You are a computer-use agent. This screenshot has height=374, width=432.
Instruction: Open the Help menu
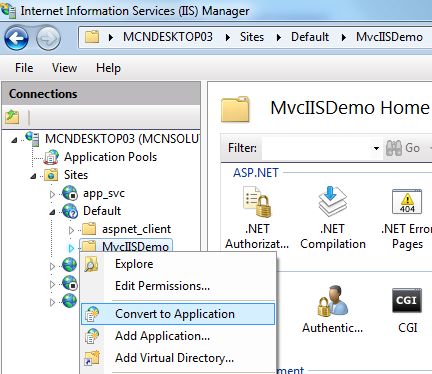108,68
